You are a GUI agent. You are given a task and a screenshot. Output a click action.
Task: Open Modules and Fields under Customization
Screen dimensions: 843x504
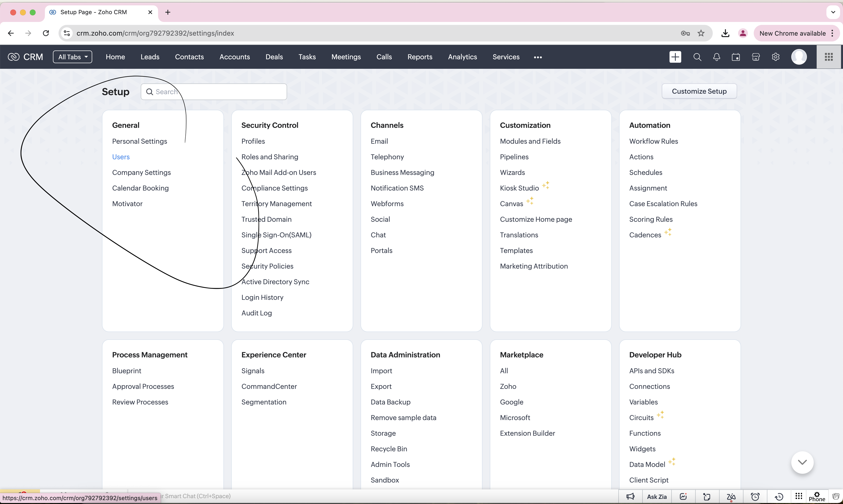pyautogui.click(x=530, y=141)
